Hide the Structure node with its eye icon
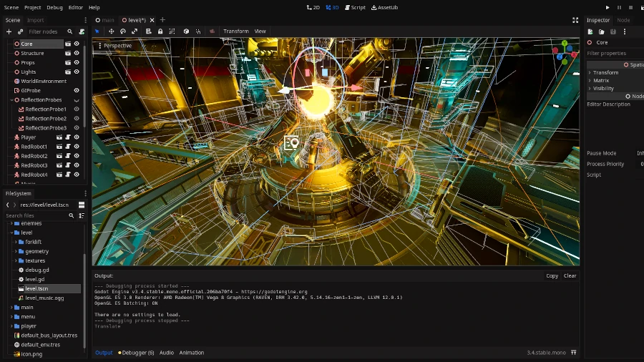This screenshot has height=362, width=644. [77, 53]
